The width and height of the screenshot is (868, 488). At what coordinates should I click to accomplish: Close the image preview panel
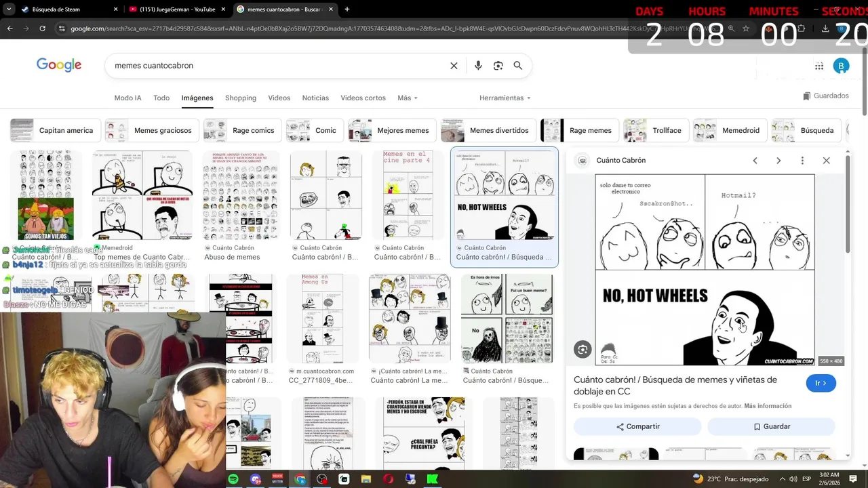click(x=826, y=161)
